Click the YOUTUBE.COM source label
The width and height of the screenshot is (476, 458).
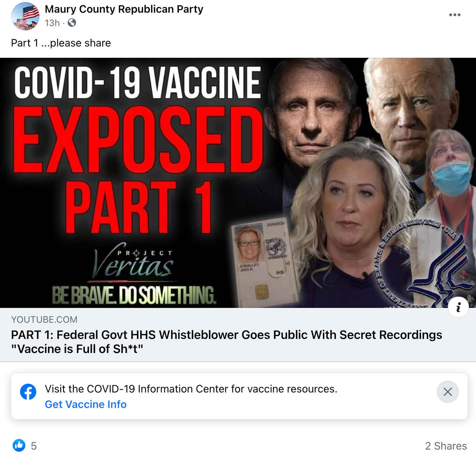(44, 320)
